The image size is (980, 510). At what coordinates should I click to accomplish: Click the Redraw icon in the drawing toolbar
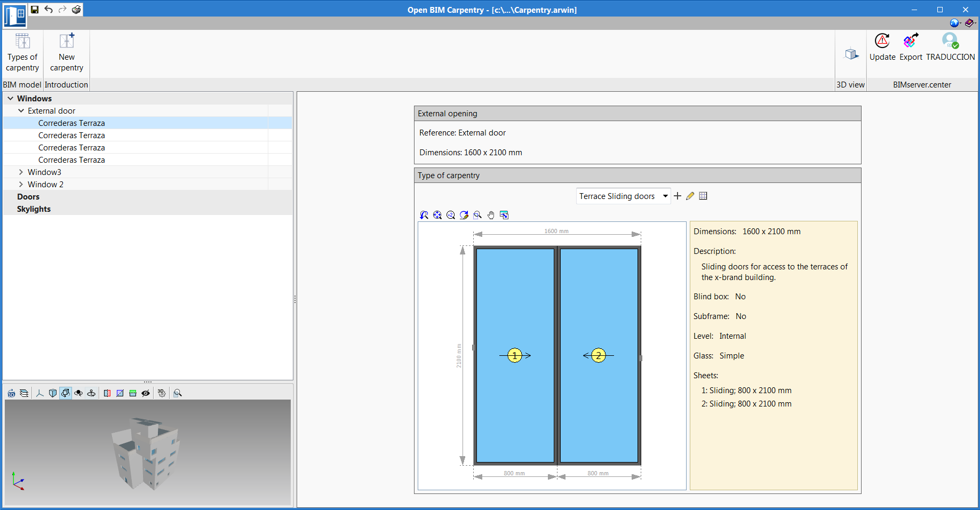pyautogui.click(x=464, y=215)
